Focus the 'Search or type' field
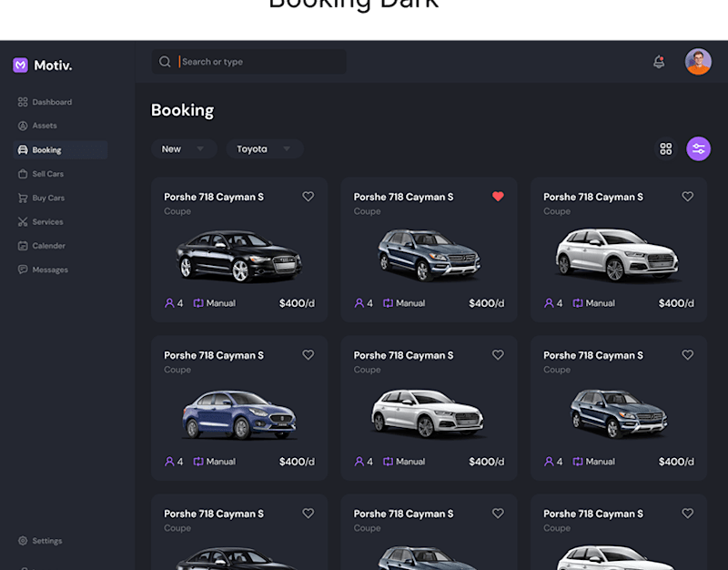The image size is (728, 570). pos(248,61)
